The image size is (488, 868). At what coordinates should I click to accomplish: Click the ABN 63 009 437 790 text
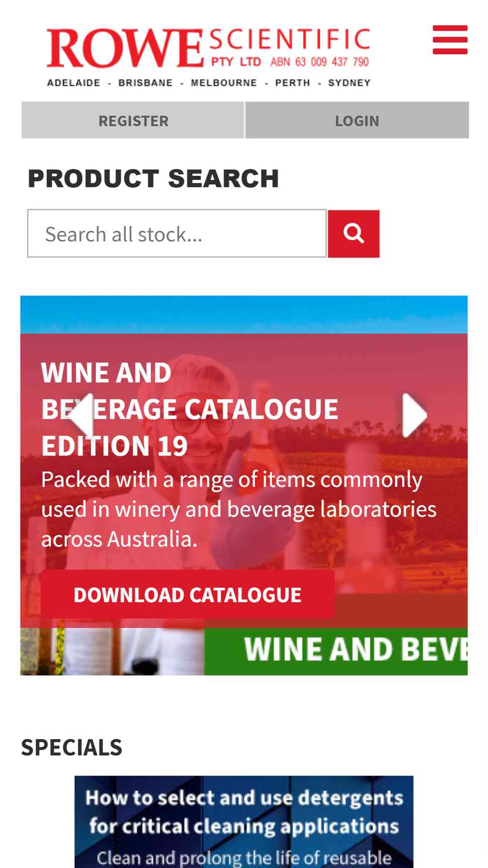coord(320,62)
